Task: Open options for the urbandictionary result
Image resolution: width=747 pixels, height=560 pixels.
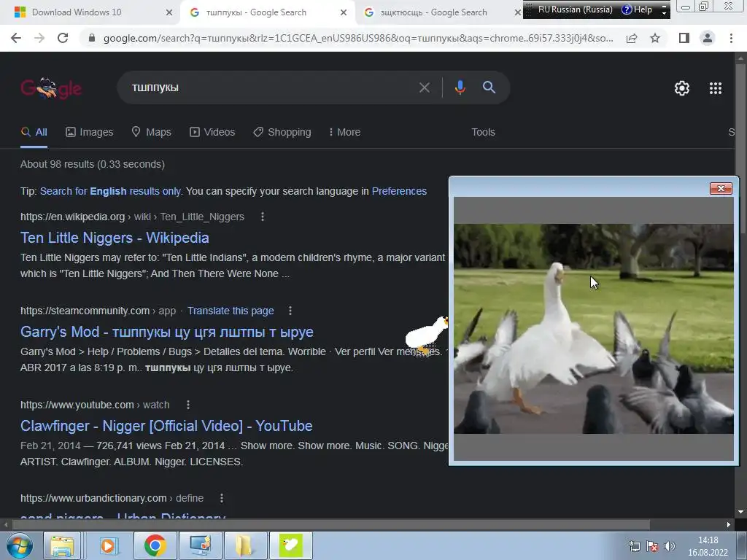Action: point(222,498)
